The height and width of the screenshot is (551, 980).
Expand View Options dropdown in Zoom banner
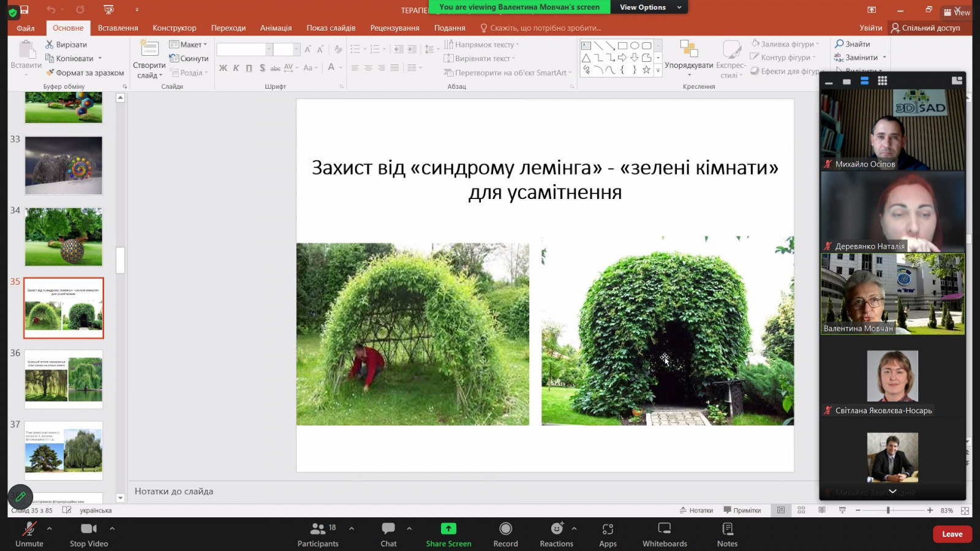(x=679, y=7)
